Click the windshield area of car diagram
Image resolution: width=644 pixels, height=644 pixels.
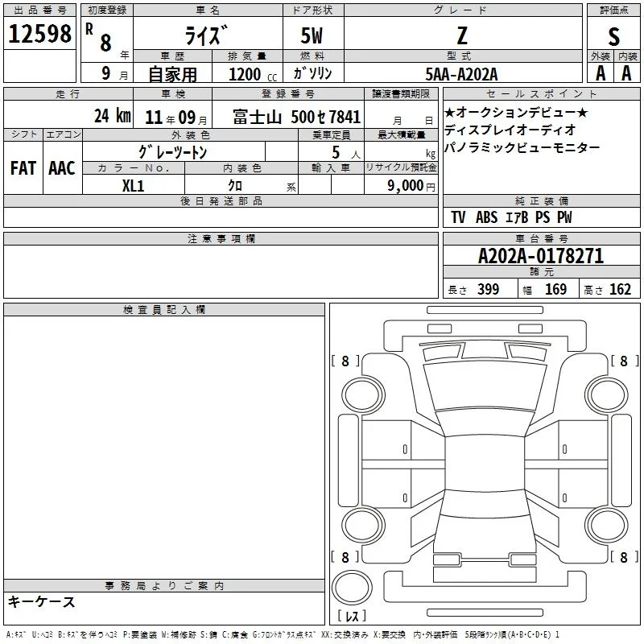[485, 386]
